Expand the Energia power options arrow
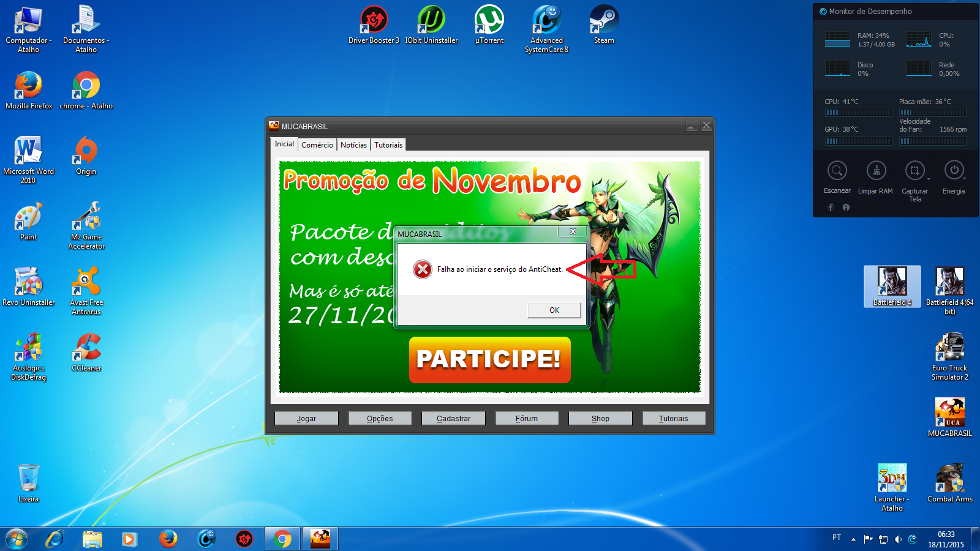980x551 pixels. (x=964, y=178)
